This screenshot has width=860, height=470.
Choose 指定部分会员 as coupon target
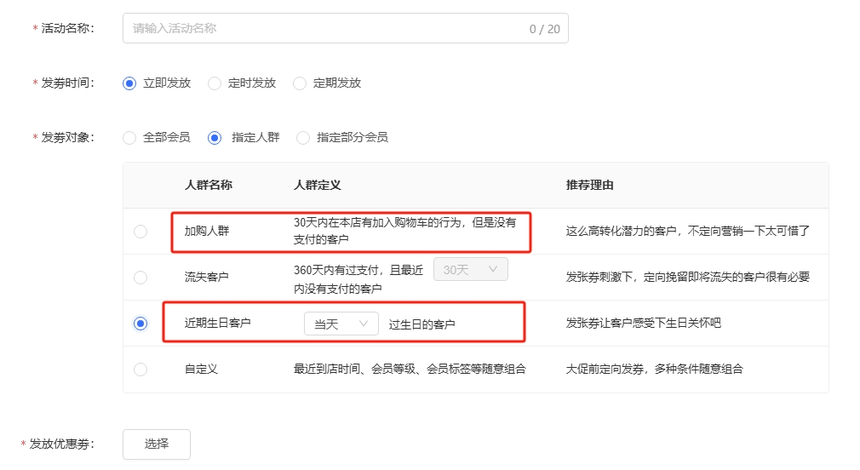point(303,138)
